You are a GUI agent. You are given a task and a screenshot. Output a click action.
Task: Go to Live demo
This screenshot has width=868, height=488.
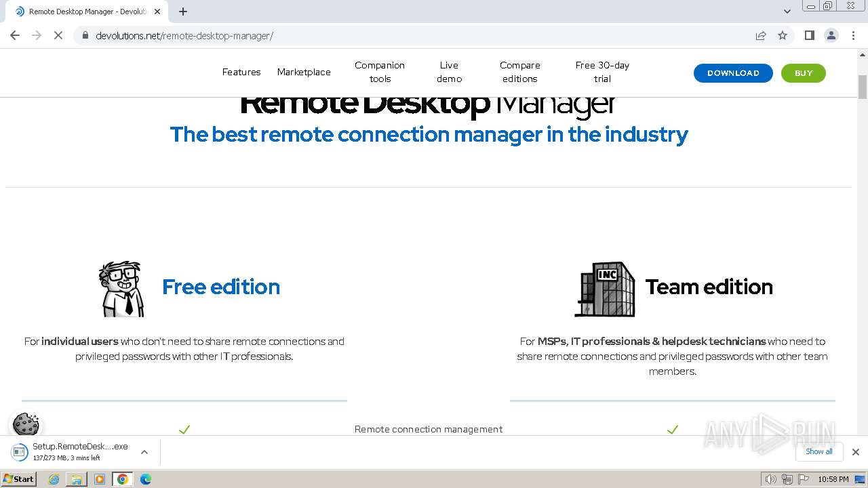(x=449, y=72)
